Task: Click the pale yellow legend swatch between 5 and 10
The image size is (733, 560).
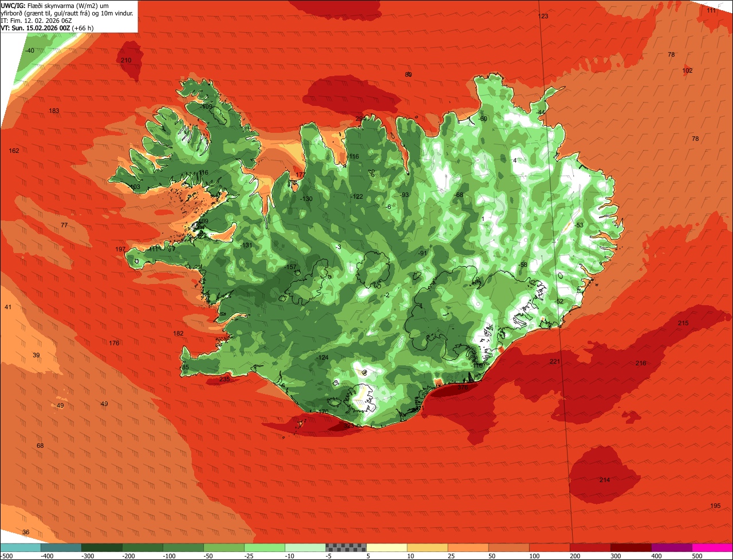Action: click(387, 547)
